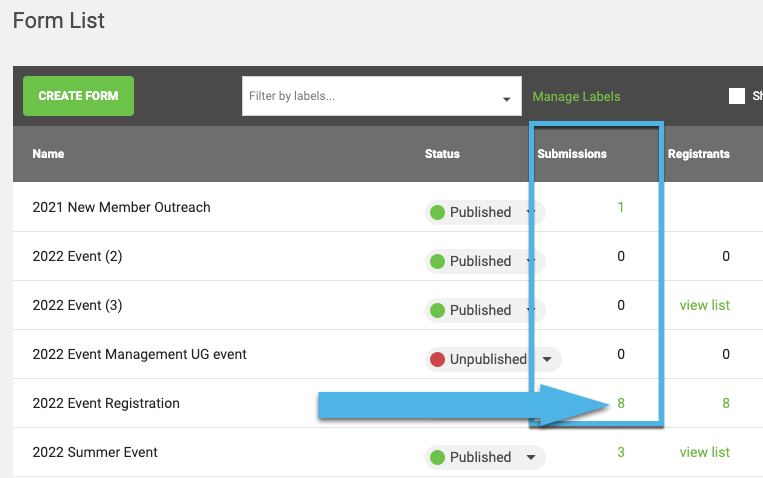Toggle the checkbox next to Manage Labels

pyautogui.click(x=737, y=96)
